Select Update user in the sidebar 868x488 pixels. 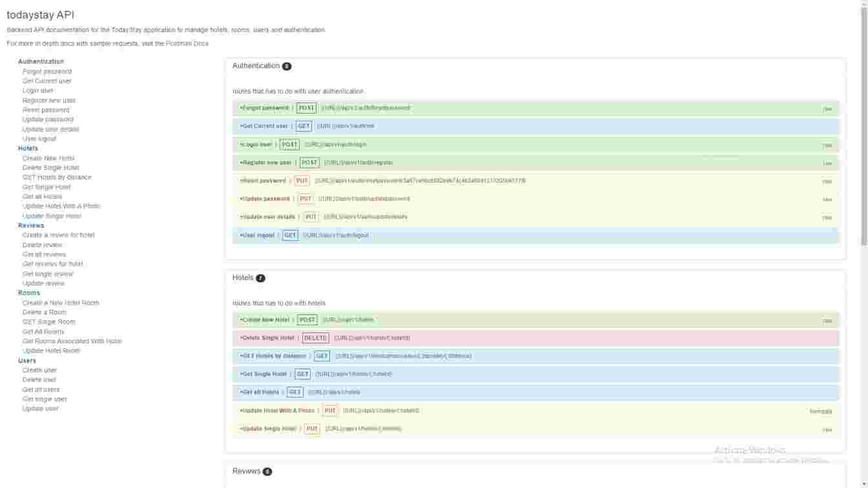pos(41,409)
